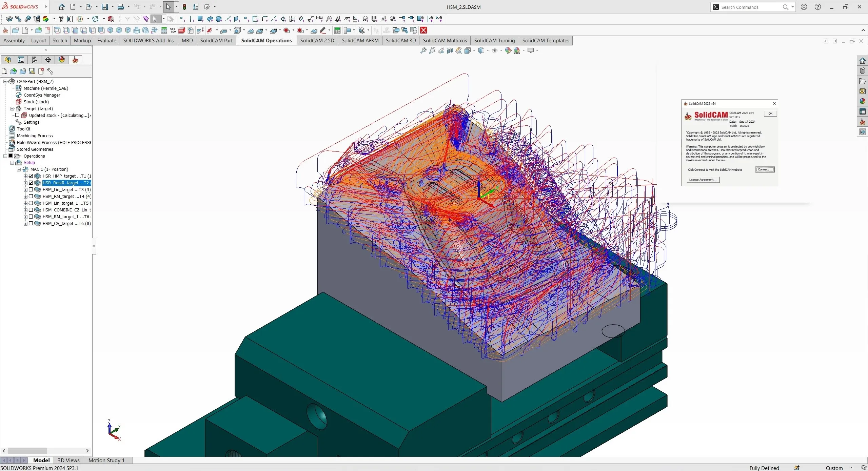Click the user login icon

[804, 7]
